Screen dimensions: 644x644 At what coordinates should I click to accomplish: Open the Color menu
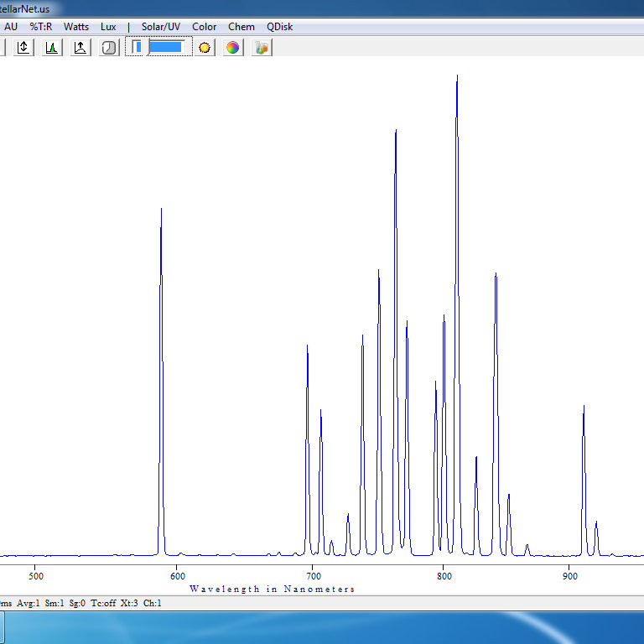(x=204, y=27)
